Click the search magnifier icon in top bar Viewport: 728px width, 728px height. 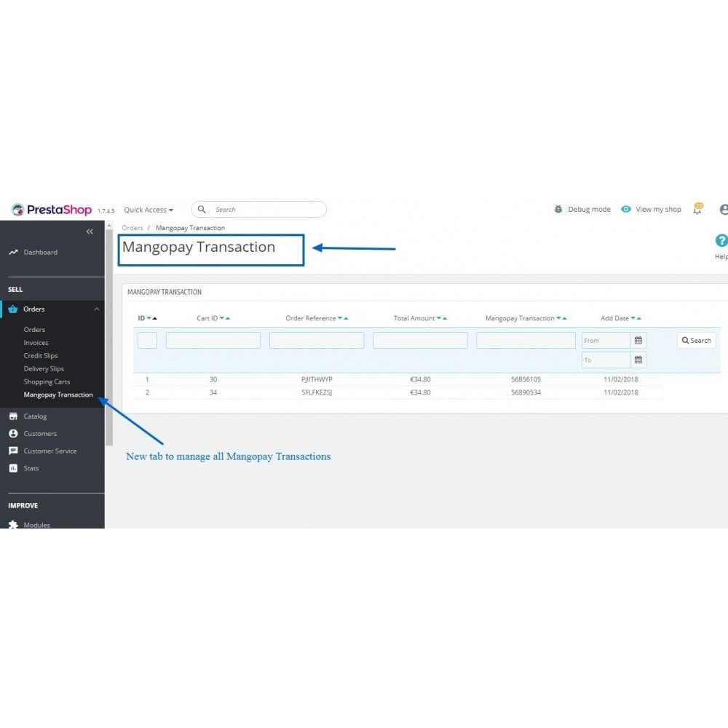pyautogui.click(x=202, y=210)
